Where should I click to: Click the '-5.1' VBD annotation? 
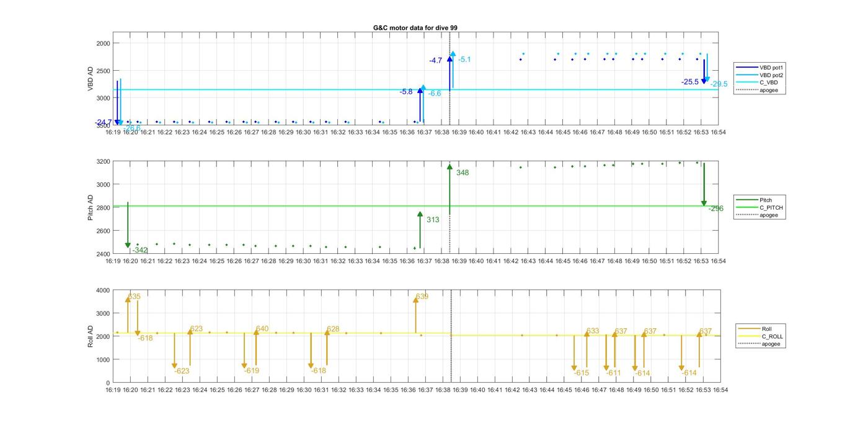[x=464, y=60]
